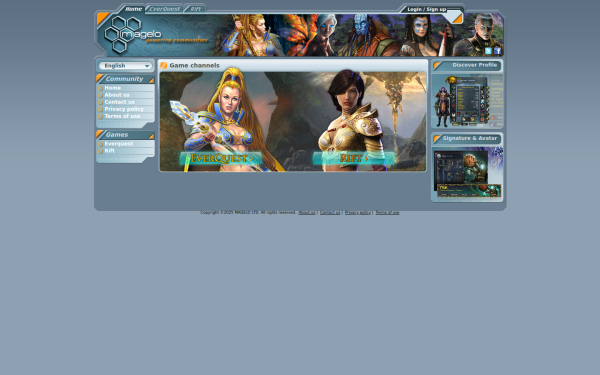Click the orange icon beside Discover Profile
The height and width of the screenshot is (375, 600).
[437, 65]
